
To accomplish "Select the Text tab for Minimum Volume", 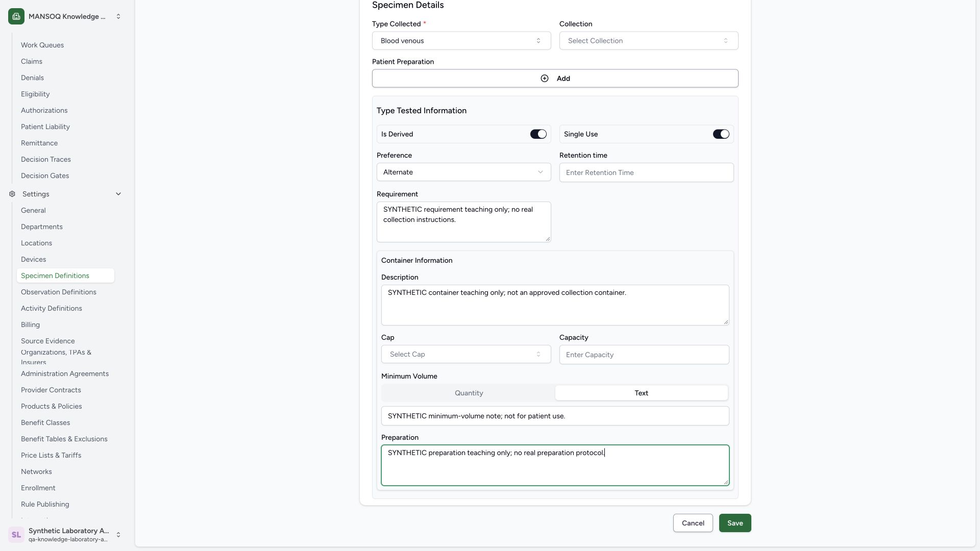I will click(x=642, y=393).
